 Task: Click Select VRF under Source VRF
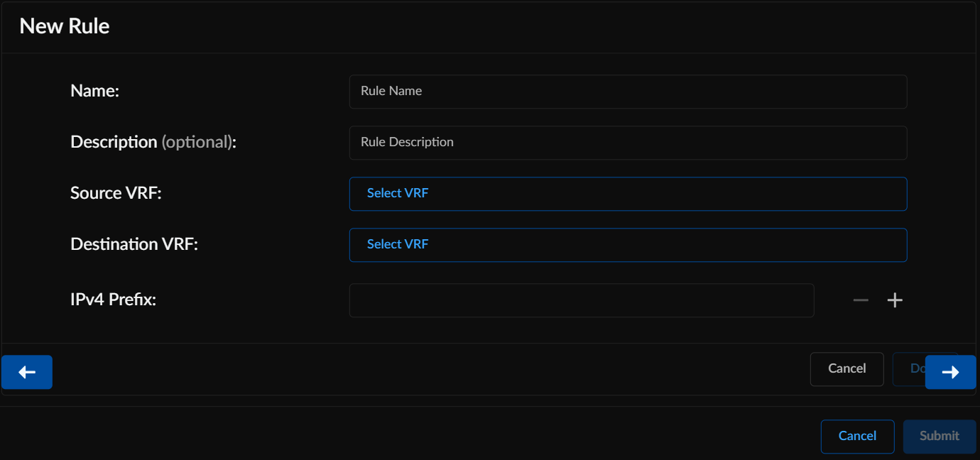click(x=398, y=193)
